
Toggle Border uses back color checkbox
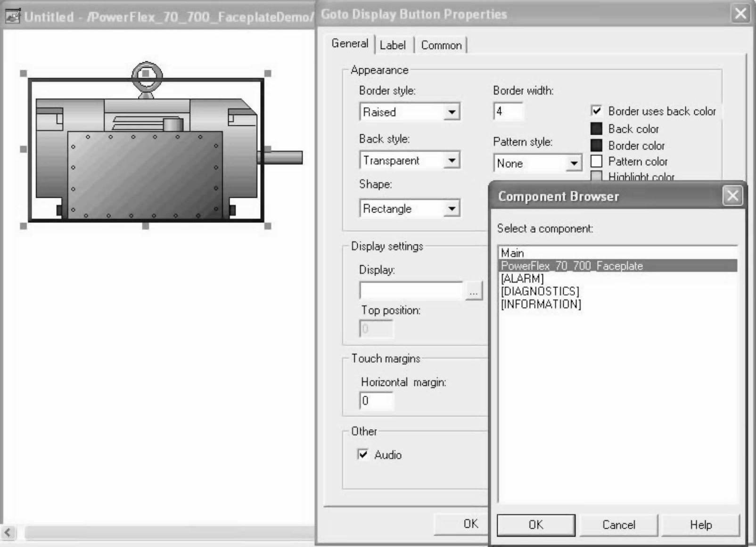596,111
